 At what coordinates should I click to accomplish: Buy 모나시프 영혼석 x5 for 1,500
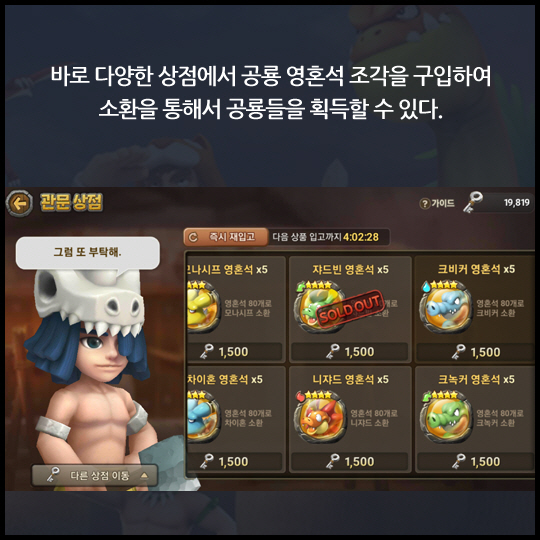235,352
